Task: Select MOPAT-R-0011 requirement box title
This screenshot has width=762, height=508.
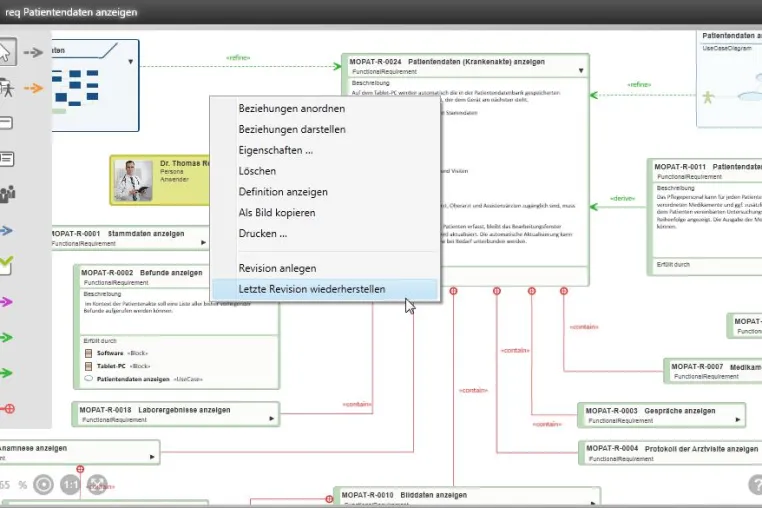Action: click(x=708, y=167)
